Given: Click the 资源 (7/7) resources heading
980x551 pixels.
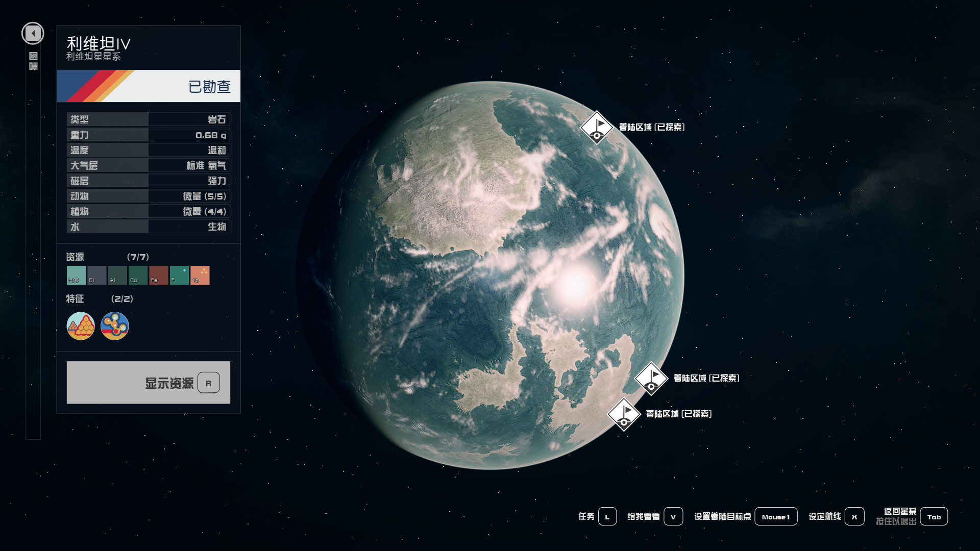Looking at the screenshot, I should click(108, 257).
